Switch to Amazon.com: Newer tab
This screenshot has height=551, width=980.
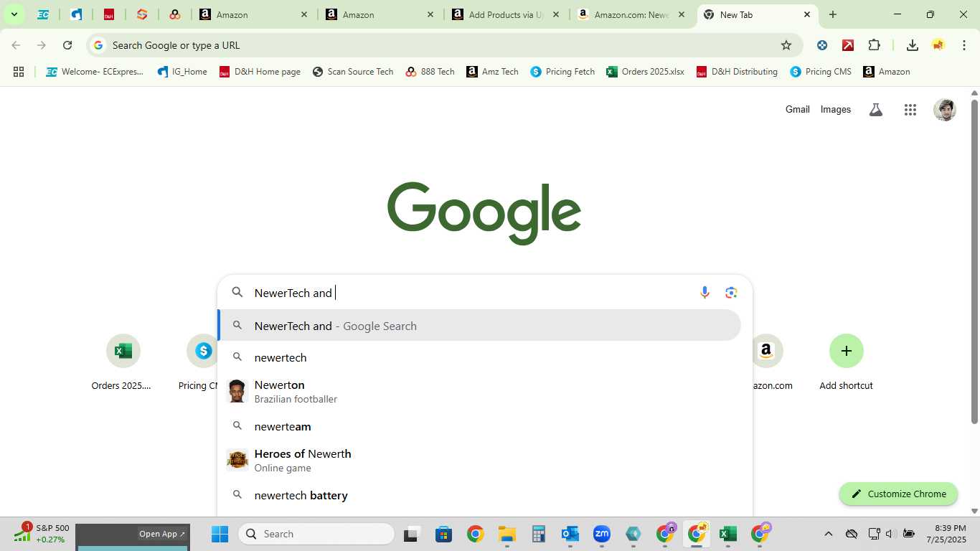631,14
